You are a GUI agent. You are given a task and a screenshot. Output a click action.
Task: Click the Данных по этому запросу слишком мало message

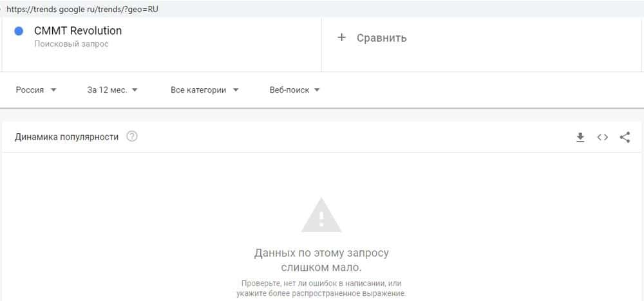321,260
